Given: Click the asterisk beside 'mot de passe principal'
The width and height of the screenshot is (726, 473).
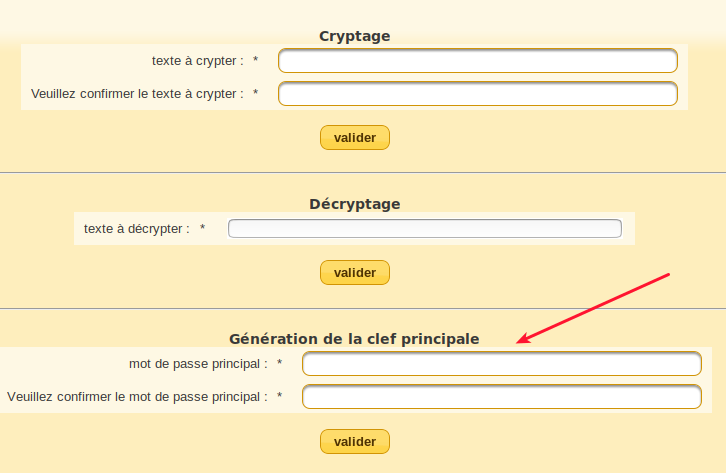Looking at the screenshot, I should click(x=280, y=364).
